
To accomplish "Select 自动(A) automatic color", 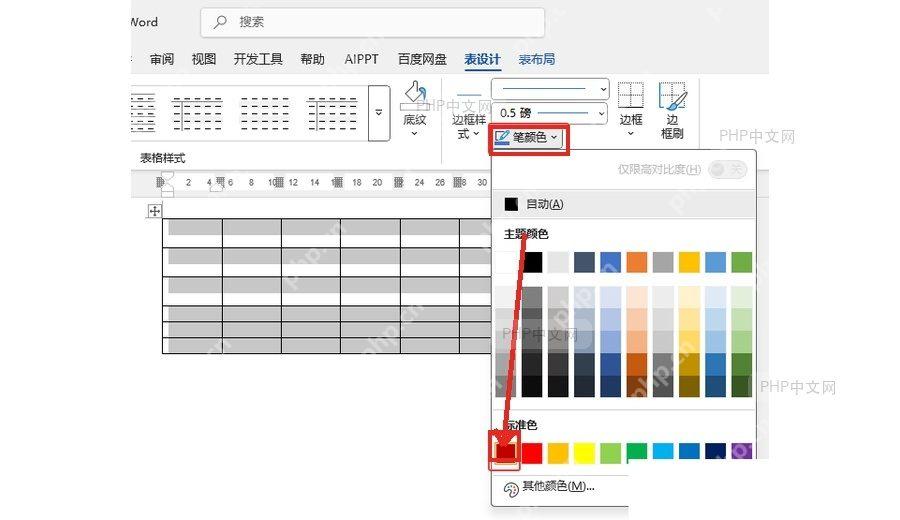I will (623, 204).
